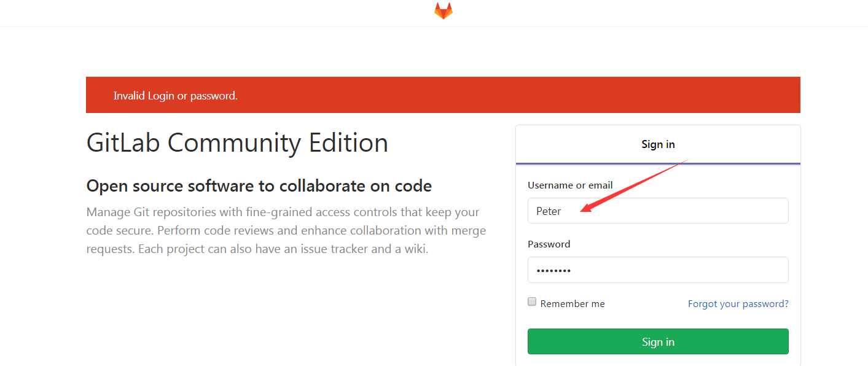
Task: Click the masked password dots
Action: click(553, 271)
